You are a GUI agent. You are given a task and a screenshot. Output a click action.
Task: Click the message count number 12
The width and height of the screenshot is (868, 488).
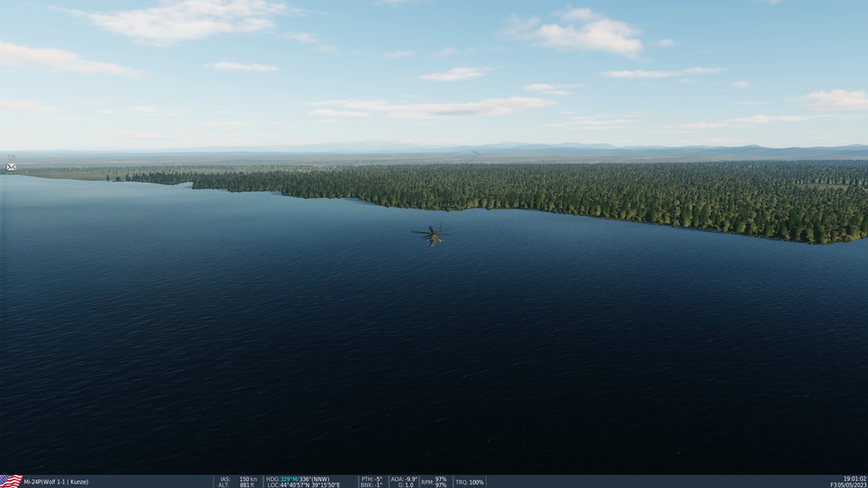click(11, 158)
